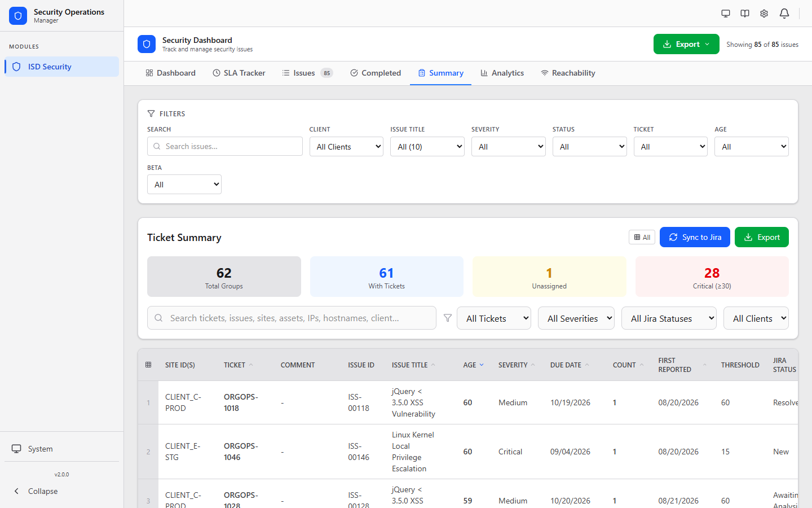Image resolution: width=812 pixels, height=508 pixels.
Task: Select the Critical (≥30) stat card
Action: 712,277
